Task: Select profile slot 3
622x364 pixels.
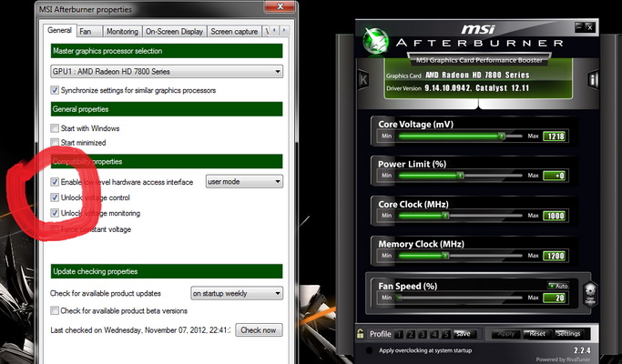Action: pos(423,334)
